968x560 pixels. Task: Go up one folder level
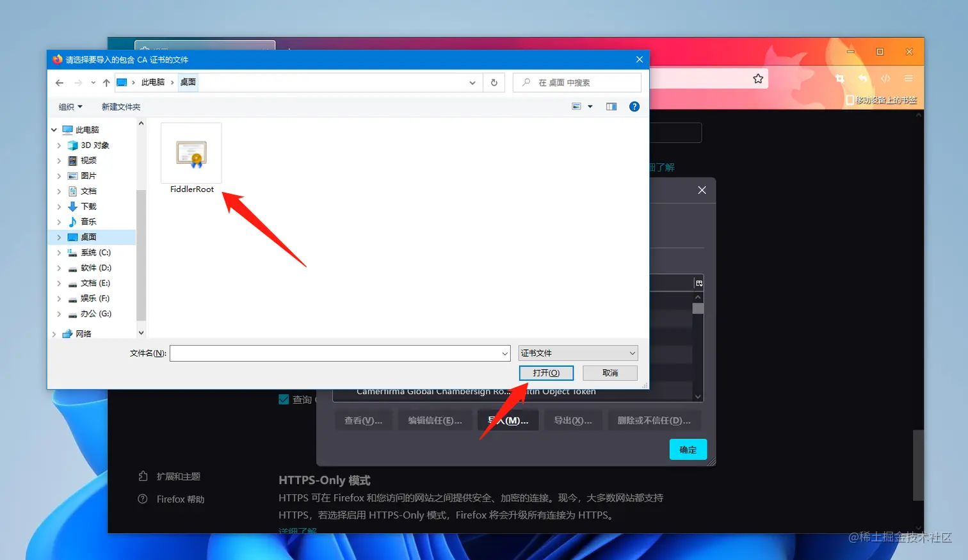(106, 83)
